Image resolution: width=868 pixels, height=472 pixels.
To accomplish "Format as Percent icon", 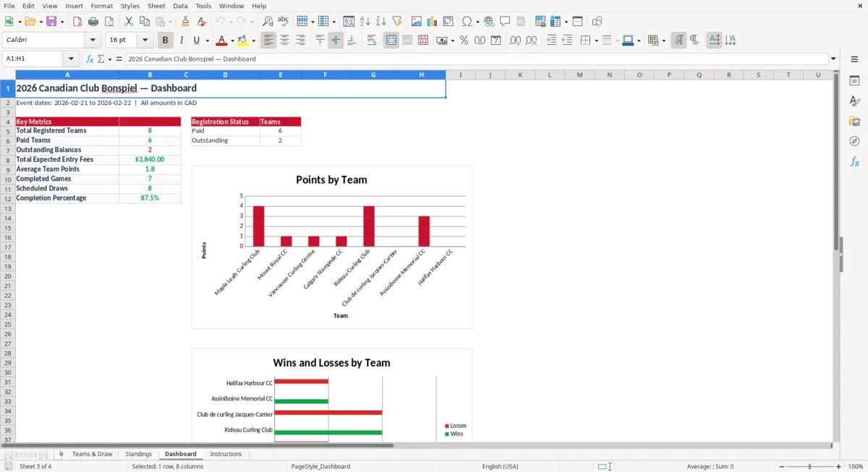I will coord(464,41).
